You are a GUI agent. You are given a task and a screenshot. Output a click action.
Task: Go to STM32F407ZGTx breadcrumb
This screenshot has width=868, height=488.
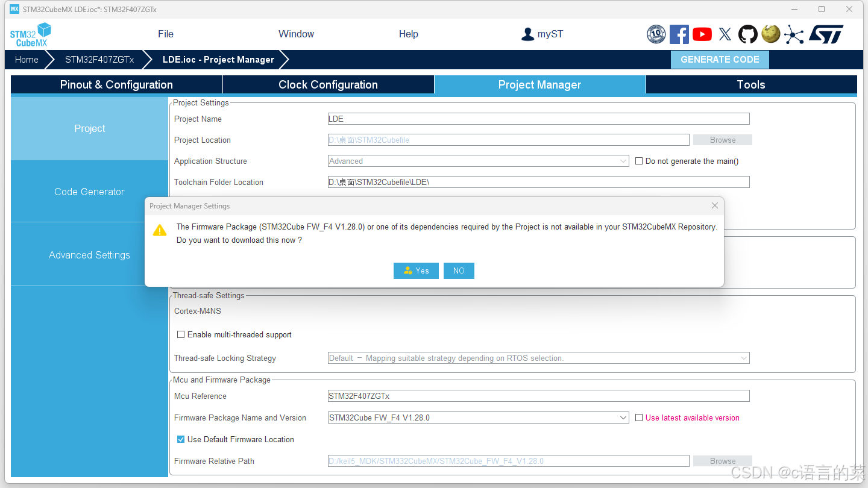99,60
